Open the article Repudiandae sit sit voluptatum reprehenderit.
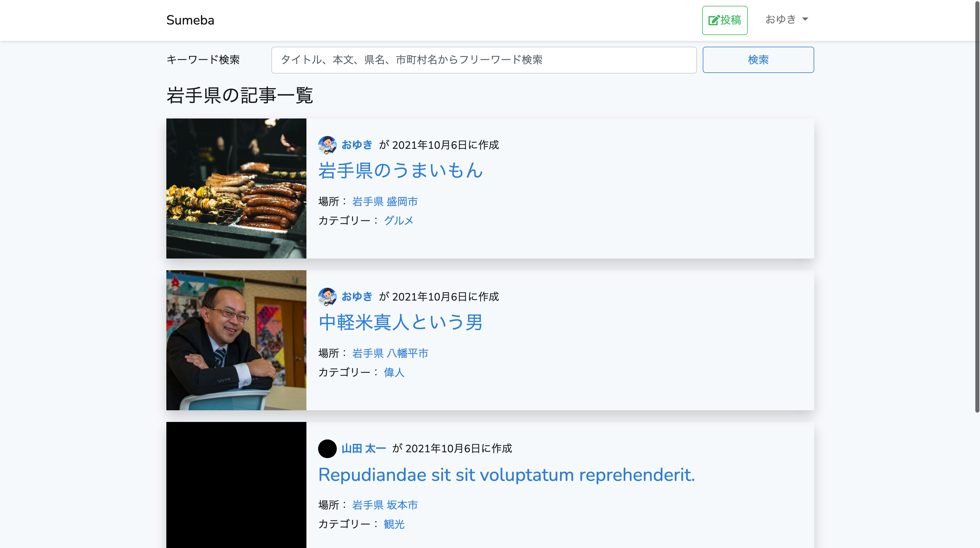The height and width of the screenshot is (548, 980). coord(506,474)
